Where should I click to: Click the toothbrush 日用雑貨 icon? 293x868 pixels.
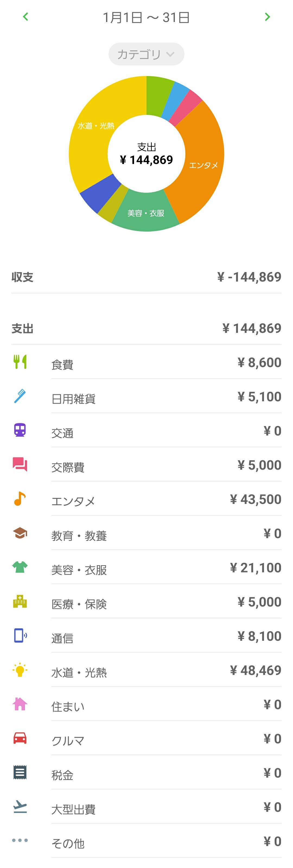pos(20,396)
